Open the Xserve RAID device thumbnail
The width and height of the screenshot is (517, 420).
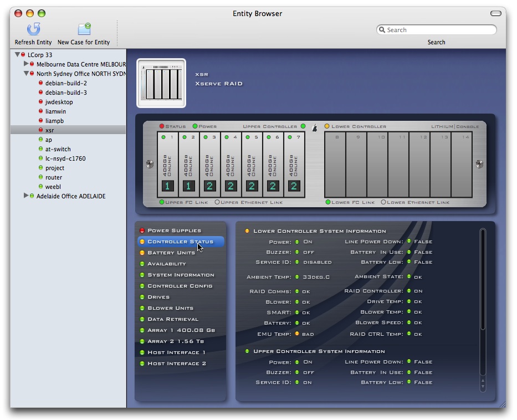click(x=161, y=83)
